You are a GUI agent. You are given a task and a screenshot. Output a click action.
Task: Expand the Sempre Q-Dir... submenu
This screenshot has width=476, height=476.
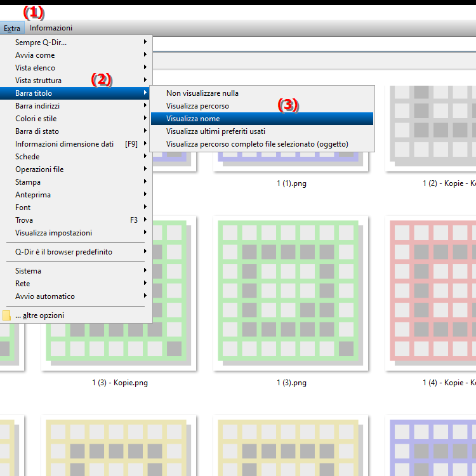76,42
